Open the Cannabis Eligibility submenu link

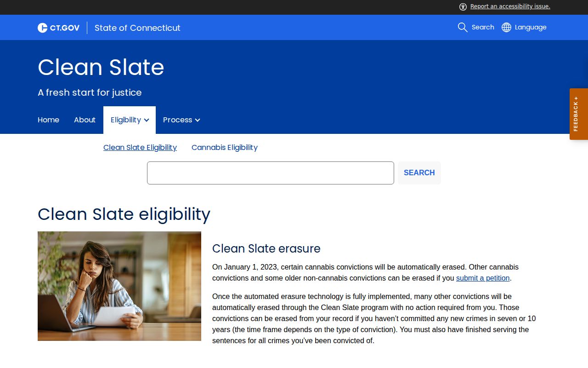225,147
